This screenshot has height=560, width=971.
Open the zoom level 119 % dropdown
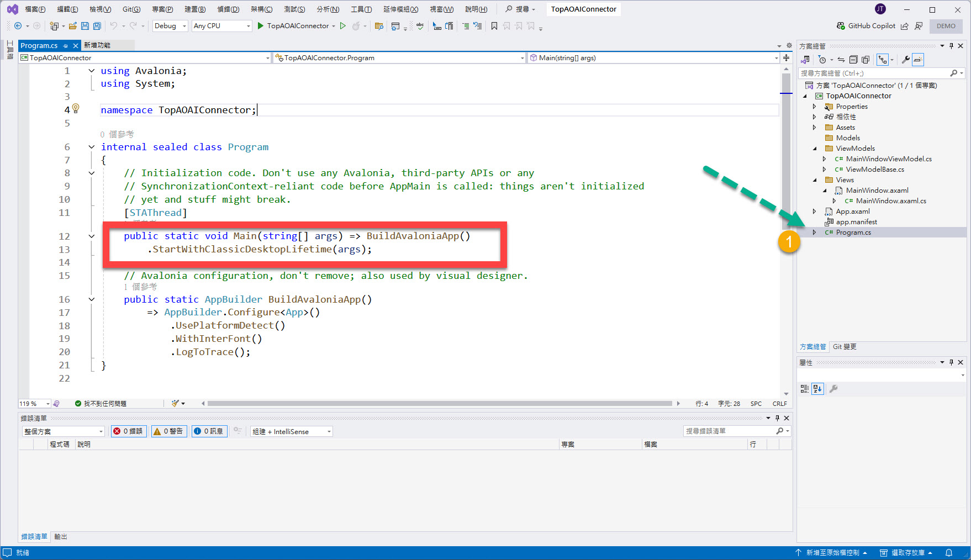click(35, 404)
